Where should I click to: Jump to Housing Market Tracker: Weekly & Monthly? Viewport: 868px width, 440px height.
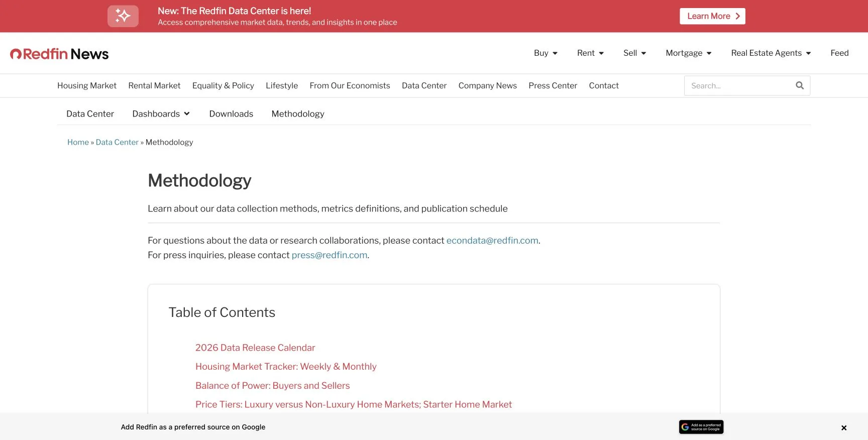pyautogui.click(x=286, y=367)
